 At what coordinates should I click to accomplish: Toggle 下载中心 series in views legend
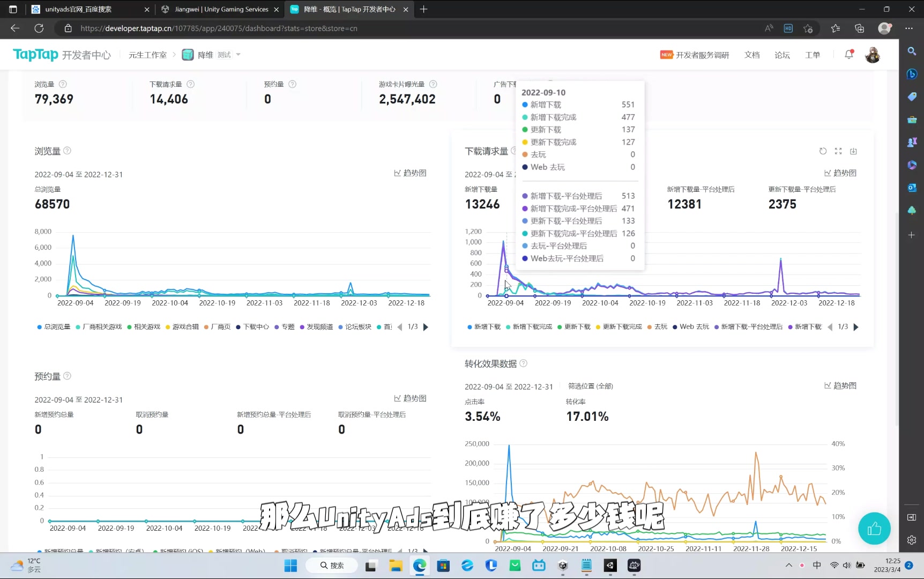[x=252, y=326]
